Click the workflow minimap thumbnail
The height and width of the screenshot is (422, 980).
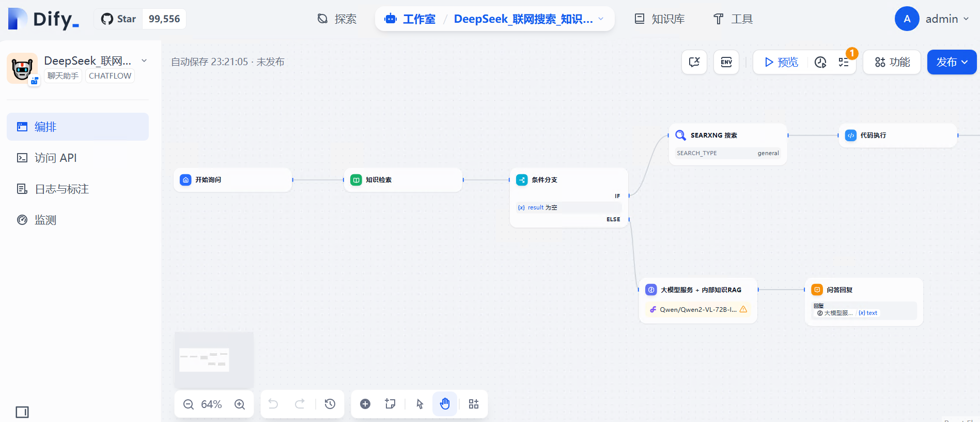[x=214, y=359]
